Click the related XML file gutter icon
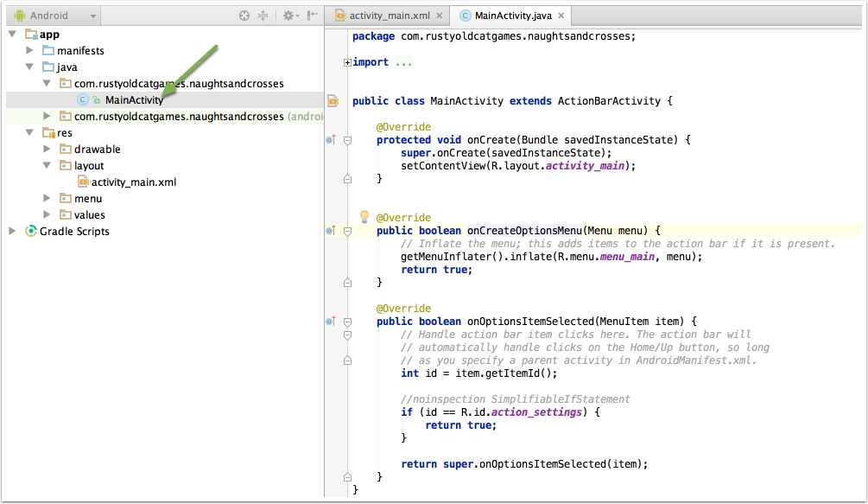Image resolution: width=868 pixels, height=504 pixels. click(x=333, y=101)
